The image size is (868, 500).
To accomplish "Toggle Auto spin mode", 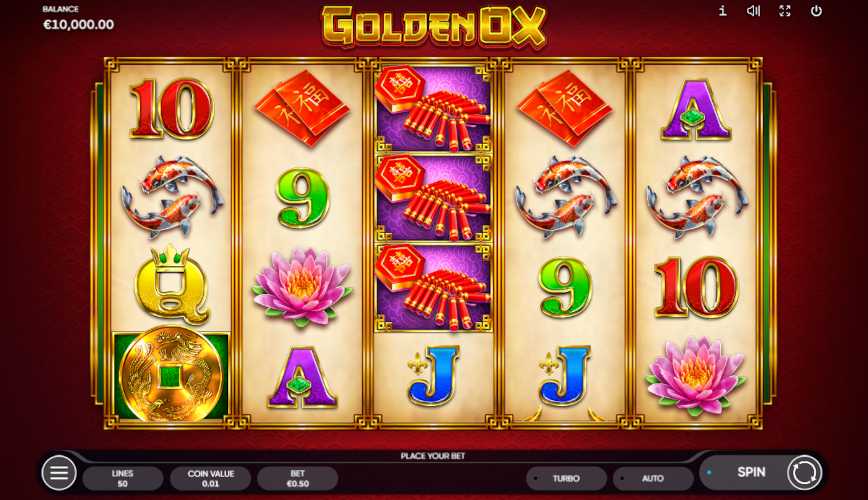I will coord(653,478).
